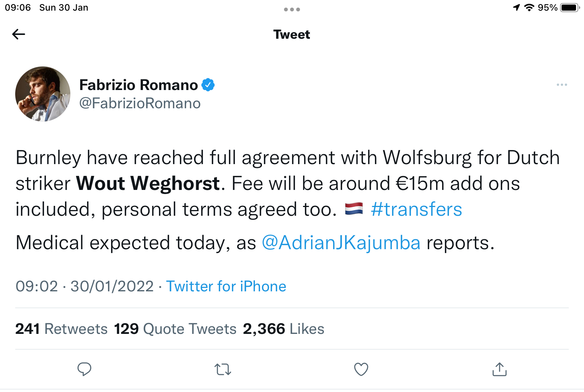This screenshot has height=392, width=584.
Task: Tap the verified badge
Action: tap(208, 85)
